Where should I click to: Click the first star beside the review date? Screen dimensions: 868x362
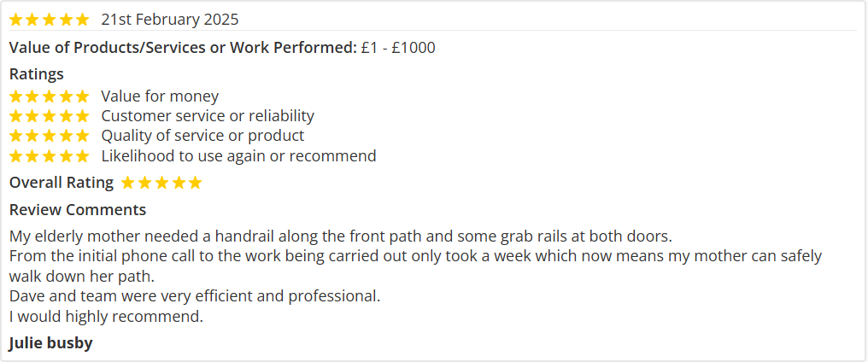pos(16,19)
